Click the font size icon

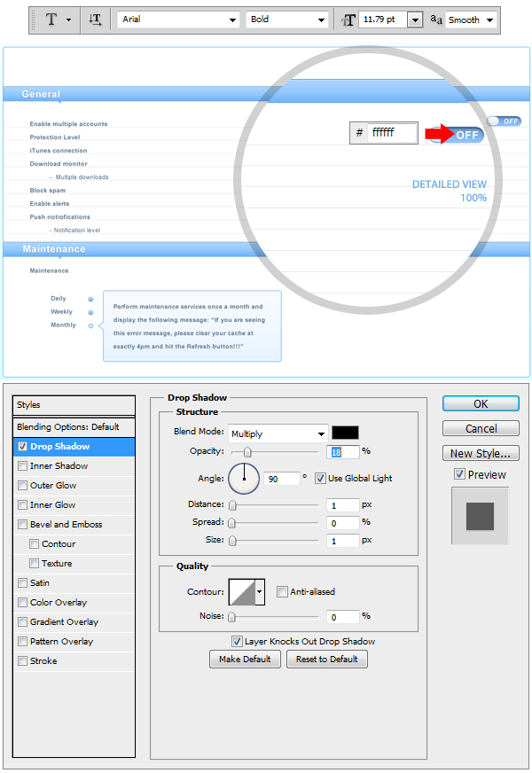click(x=348, y=20)
